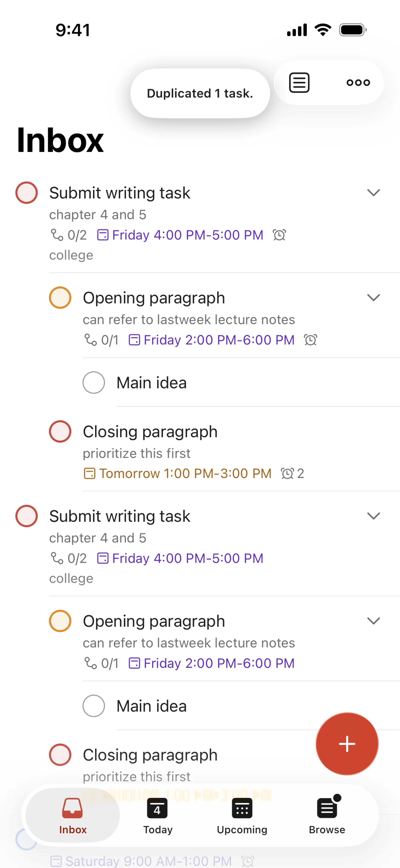Collapse the duplicated Submit writing task chevron
400x868 pixels.
coord(373,516)
